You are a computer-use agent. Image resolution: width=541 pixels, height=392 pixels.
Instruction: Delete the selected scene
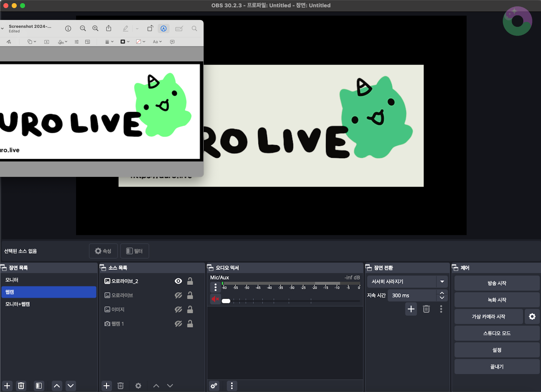pos(21,386)
